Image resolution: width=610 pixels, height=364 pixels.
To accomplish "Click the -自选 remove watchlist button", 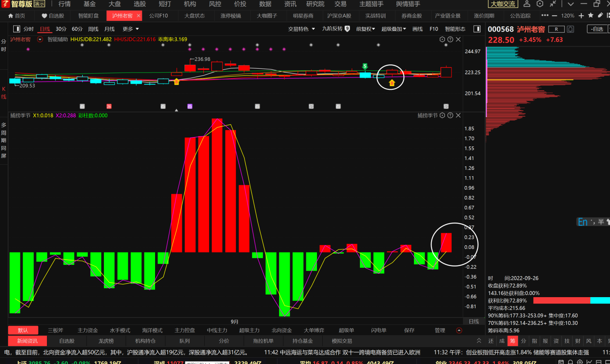I will pyautogui.click(x=598, y=29).
